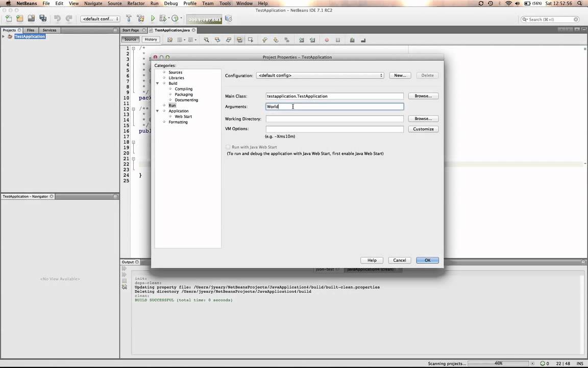Click the Scanning projects progress bar
This screenshot has width=588, height=368.
click(498, 363)
